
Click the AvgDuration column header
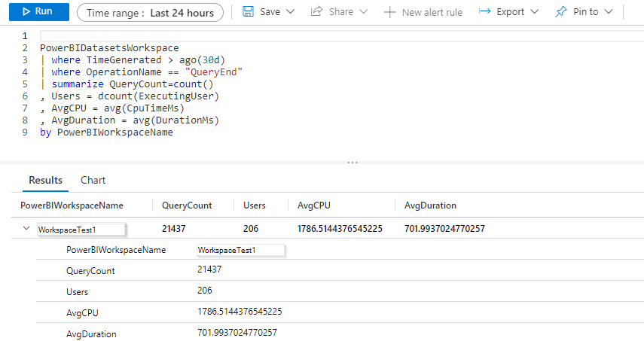430,206
